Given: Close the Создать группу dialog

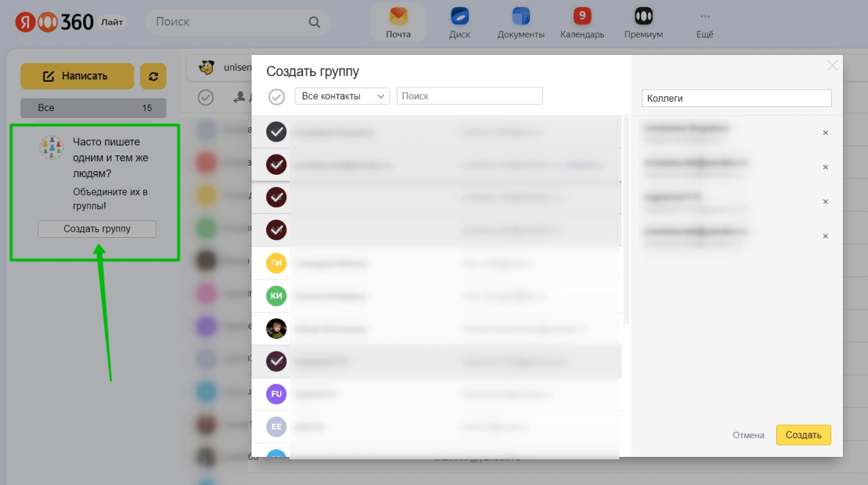Looking at the screenshot, I should pyautogui.click(x=832, y=66).
